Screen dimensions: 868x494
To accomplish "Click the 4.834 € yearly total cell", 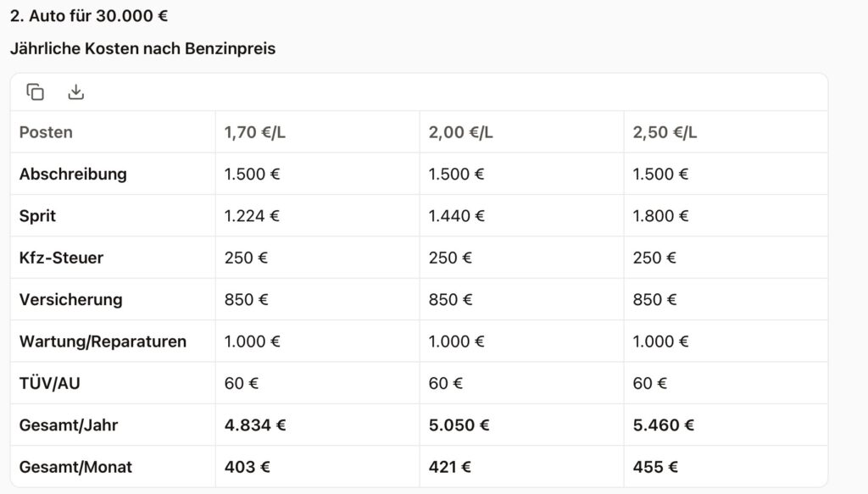I will pos(255,425).
